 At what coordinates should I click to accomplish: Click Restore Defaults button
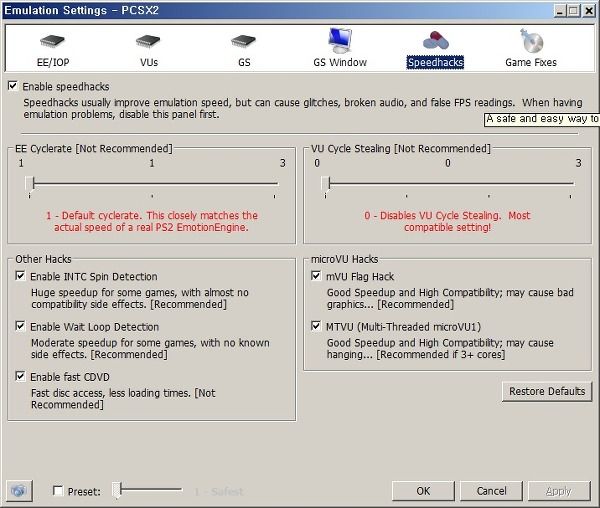click(x=547, y=391)
